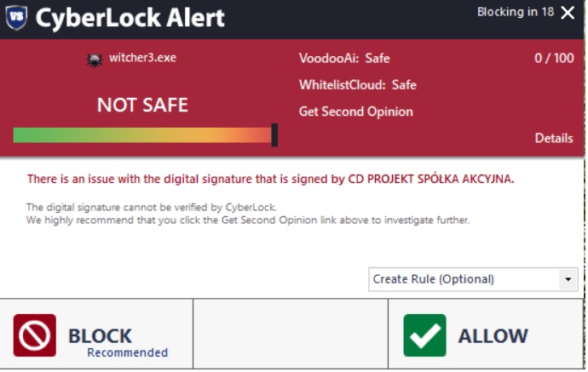Click the witcher3.exe wolf icon

95,59
